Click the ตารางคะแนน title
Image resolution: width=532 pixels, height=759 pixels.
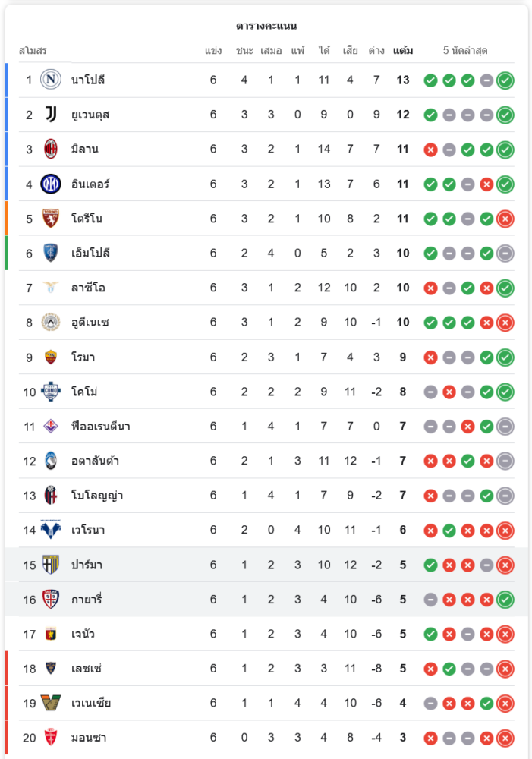point(266,26)
